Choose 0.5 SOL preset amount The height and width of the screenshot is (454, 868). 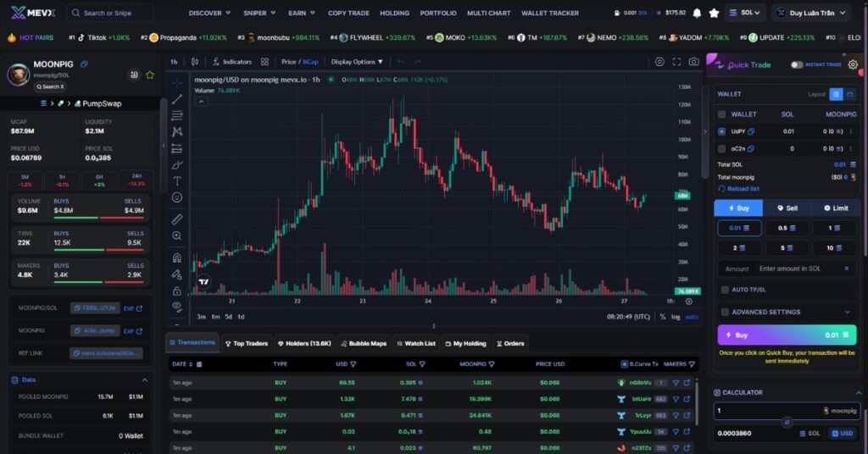(787, 228)
